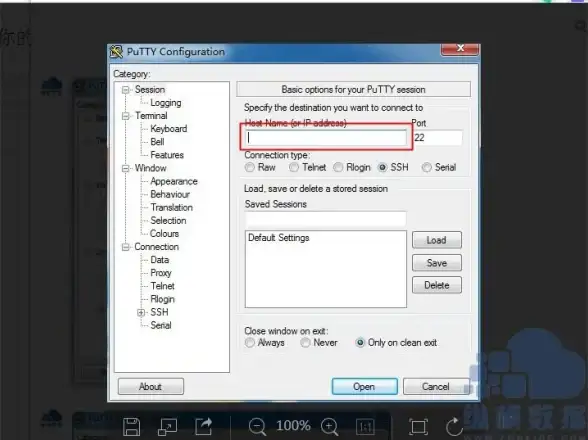Click the 1:1 actual size icon

[365, 427]
